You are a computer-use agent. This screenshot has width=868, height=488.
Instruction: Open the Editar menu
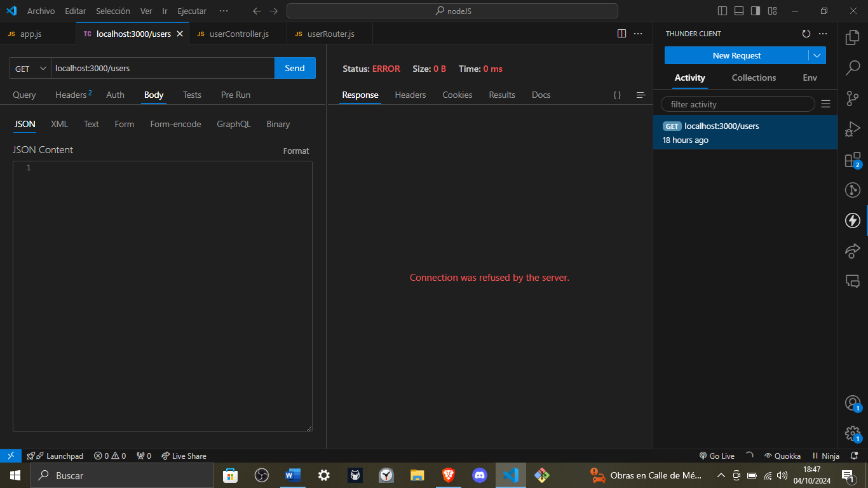coord(76,11)
